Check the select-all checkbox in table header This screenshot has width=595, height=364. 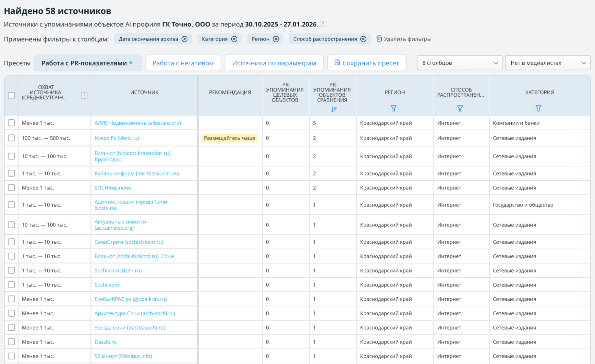tap(11, 96)
